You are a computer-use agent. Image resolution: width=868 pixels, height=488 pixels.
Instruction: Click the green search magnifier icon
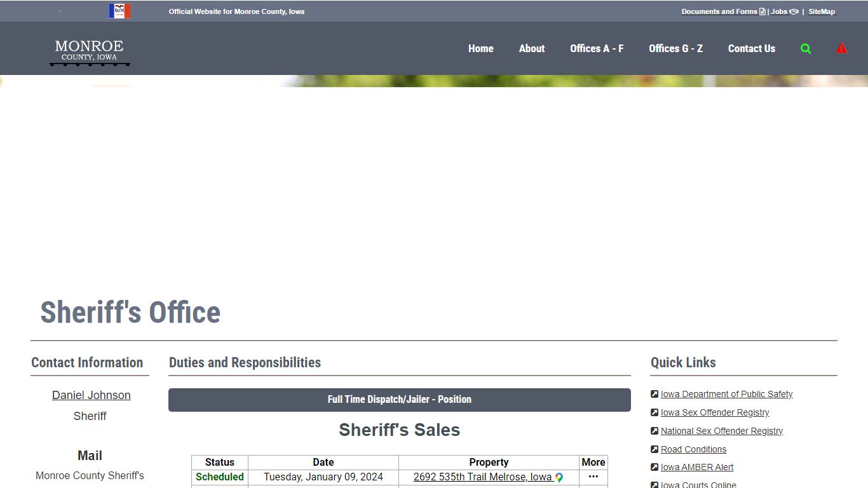coord(806,48)
